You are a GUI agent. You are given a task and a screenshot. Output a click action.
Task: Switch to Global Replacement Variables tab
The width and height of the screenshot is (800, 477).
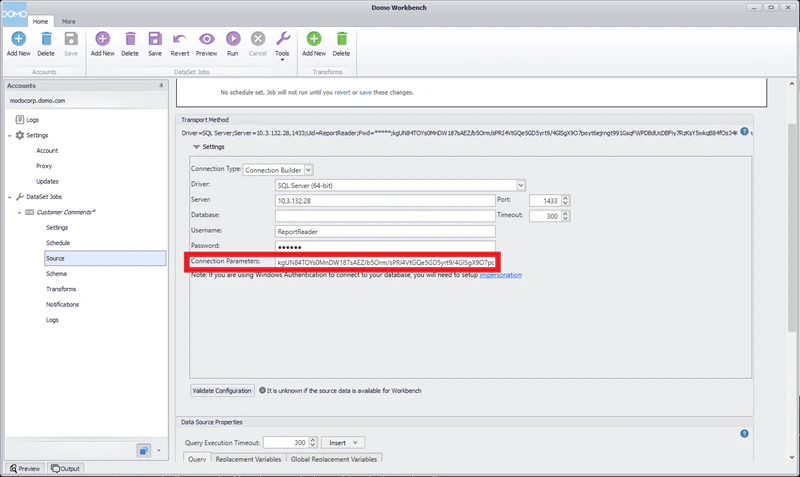[334, 458]
